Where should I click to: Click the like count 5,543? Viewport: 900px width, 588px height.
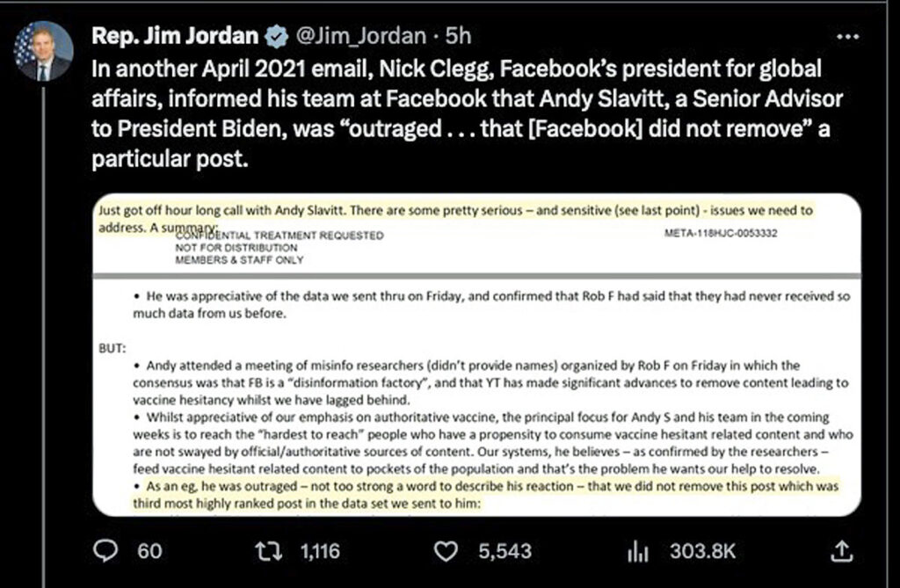[x=504, y=551]
